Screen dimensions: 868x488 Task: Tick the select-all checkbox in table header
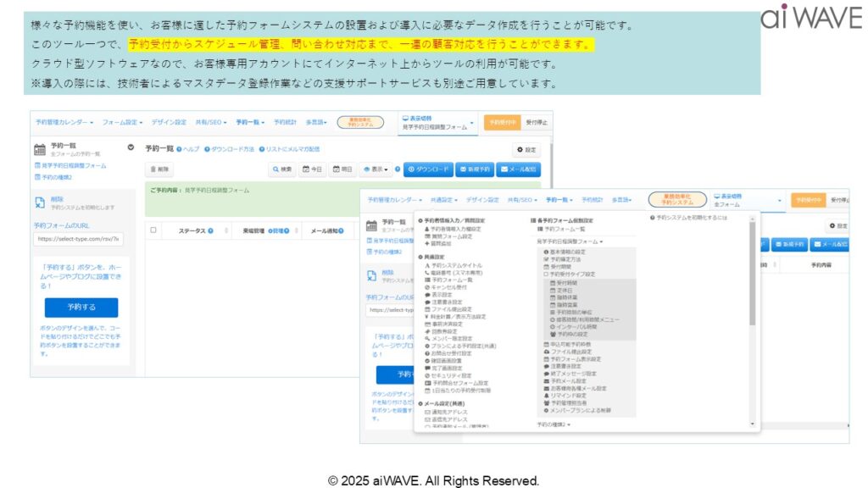[x=153, y=230]
